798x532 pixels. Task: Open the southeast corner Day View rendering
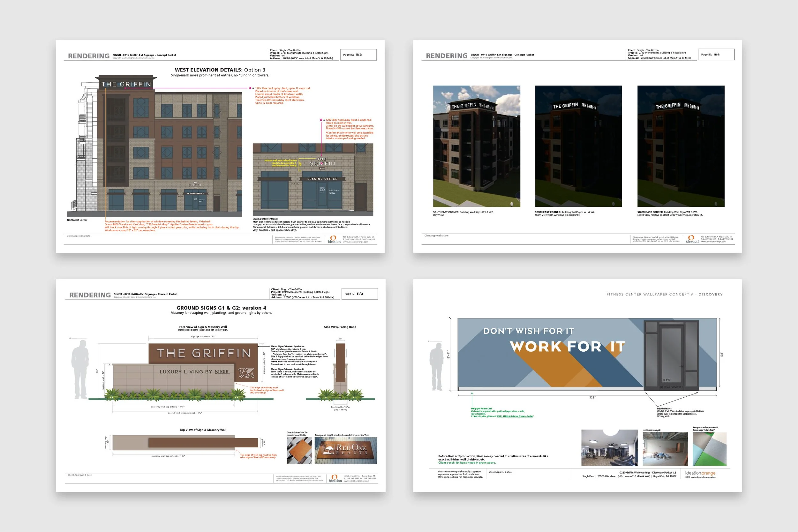[x=476, y=146]
